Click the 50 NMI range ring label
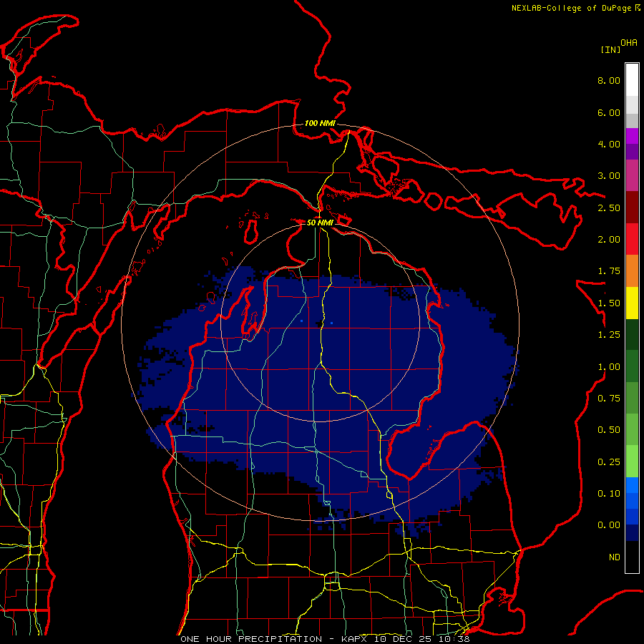This screenshot has width=644, height=644. click(320, 223)
